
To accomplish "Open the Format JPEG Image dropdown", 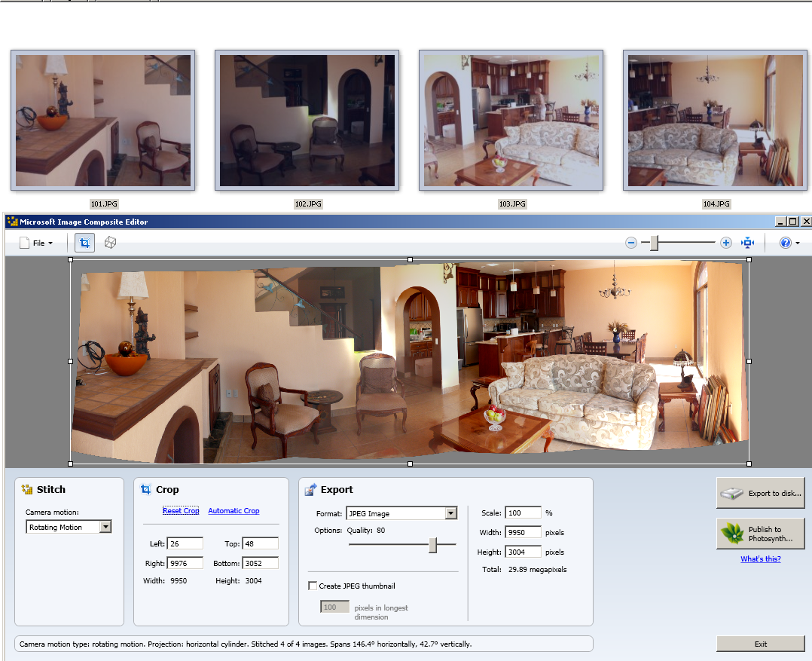I will [x=401, y=513].
